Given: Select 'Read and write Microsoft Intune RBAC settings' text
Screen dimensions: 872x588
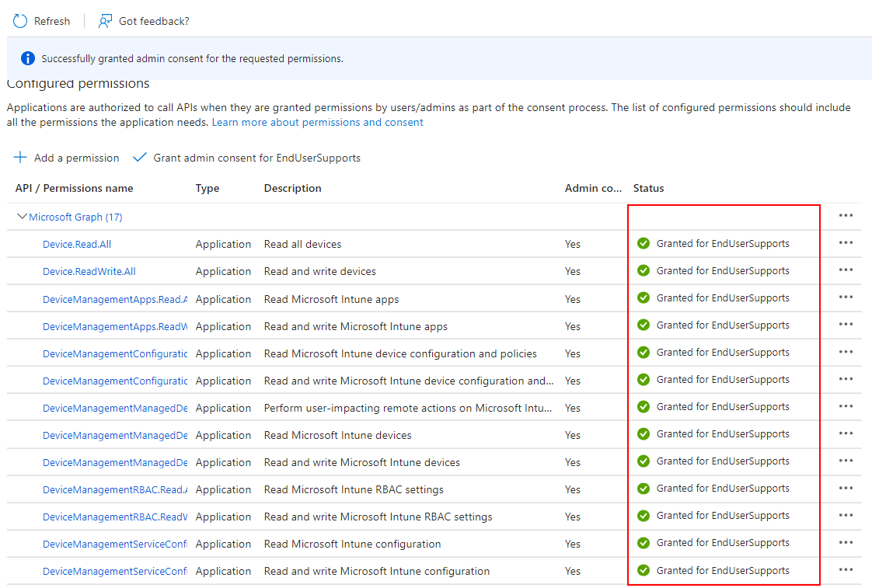Looking at the screenshot, I should [x=378, y=517].
